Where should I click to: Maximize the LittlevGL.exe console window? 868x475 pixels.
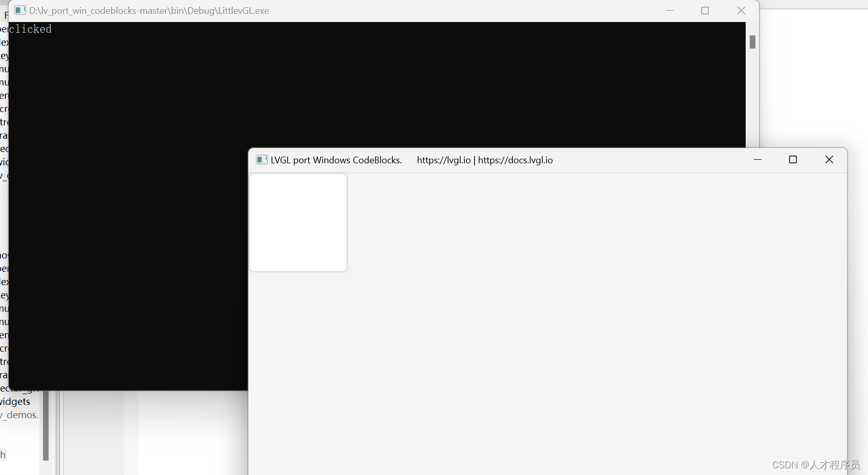[x=705, y=11]
